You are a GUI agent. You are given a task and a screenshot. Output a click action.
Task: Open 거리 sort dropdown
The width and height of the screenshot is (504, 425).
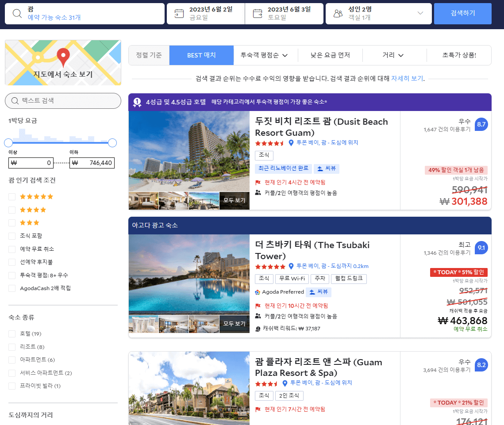tap(394, 55)
